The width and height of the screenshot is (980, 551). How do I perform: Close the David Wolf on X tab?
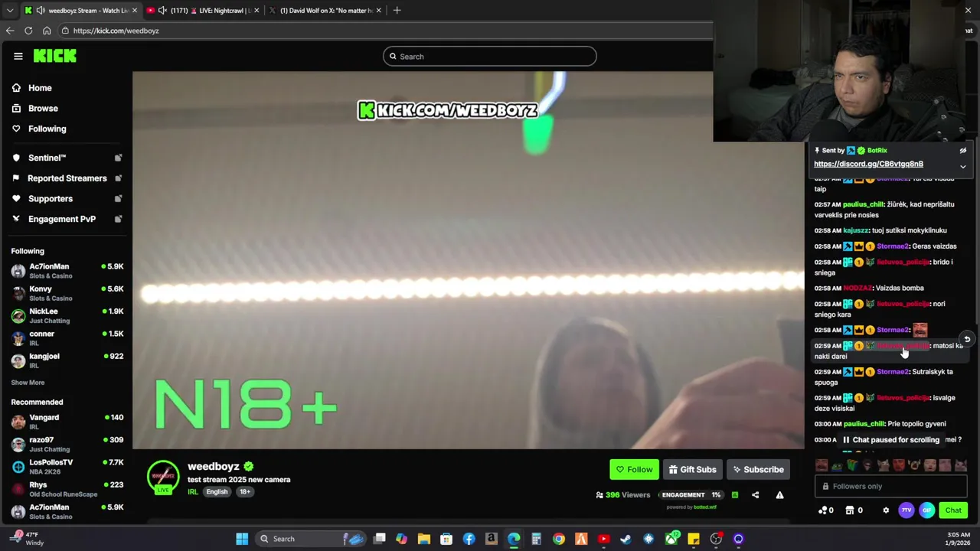coord(378,11)
